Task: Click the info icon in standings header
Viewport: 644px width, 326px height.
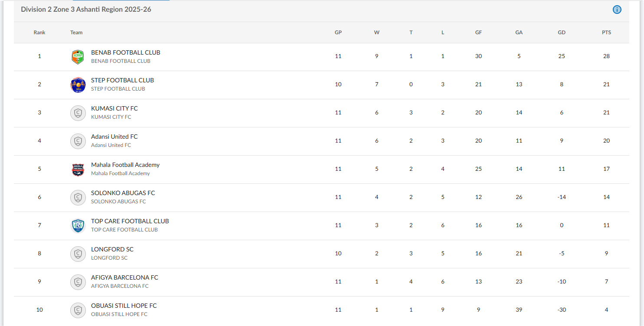Action: click(617, 10)
